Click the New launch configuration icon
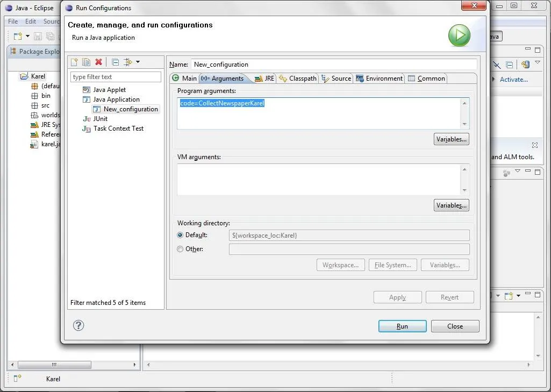 74,62
